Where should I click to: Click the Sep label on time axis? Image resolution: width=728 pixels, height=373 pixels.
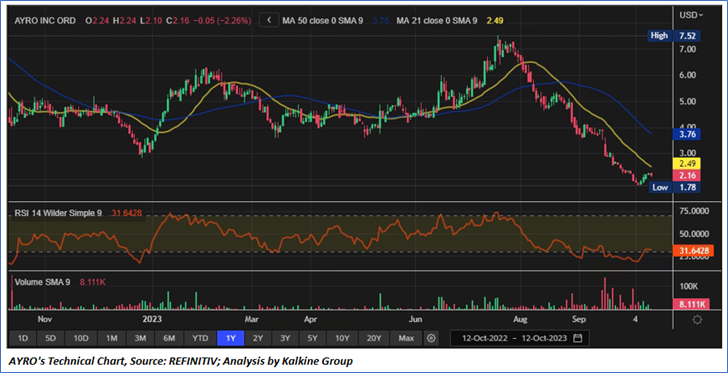[x=578, y=320]
